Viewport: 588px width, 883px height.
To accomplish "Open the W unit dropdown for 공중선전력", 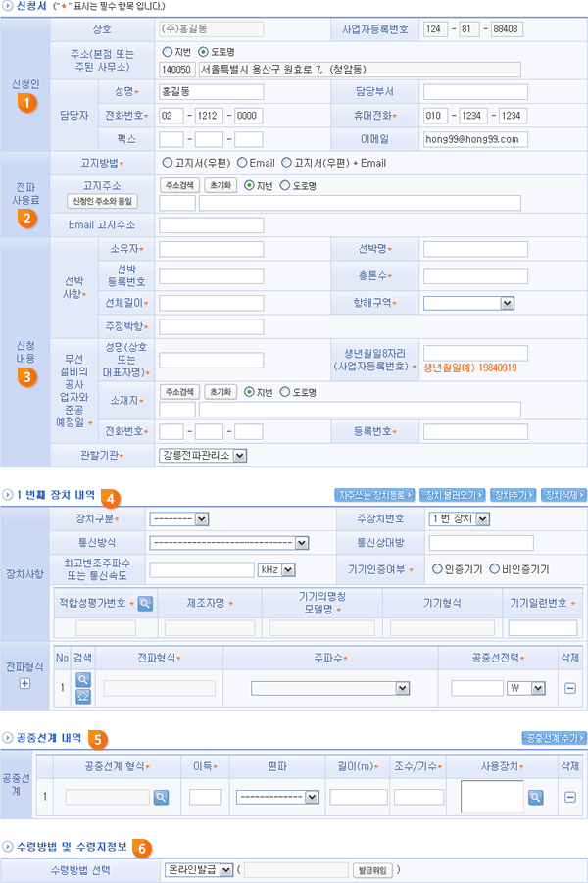I will tap(526, 688).
